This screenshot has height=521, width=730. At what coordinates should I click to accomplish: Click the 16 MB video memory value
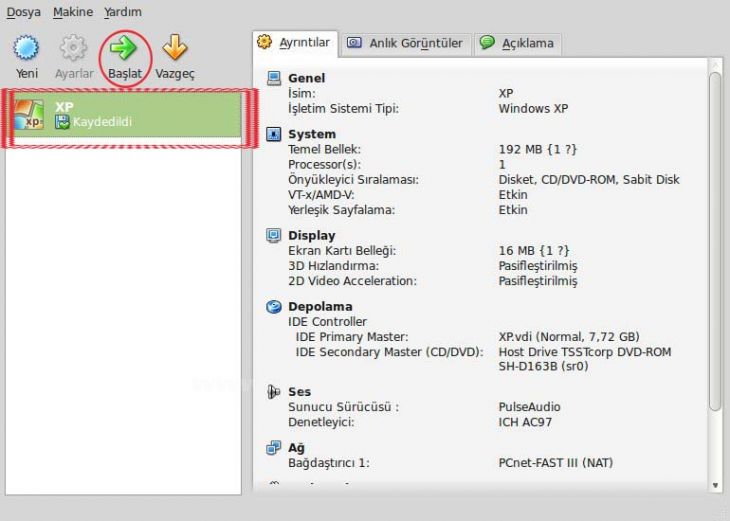(534, 251)
